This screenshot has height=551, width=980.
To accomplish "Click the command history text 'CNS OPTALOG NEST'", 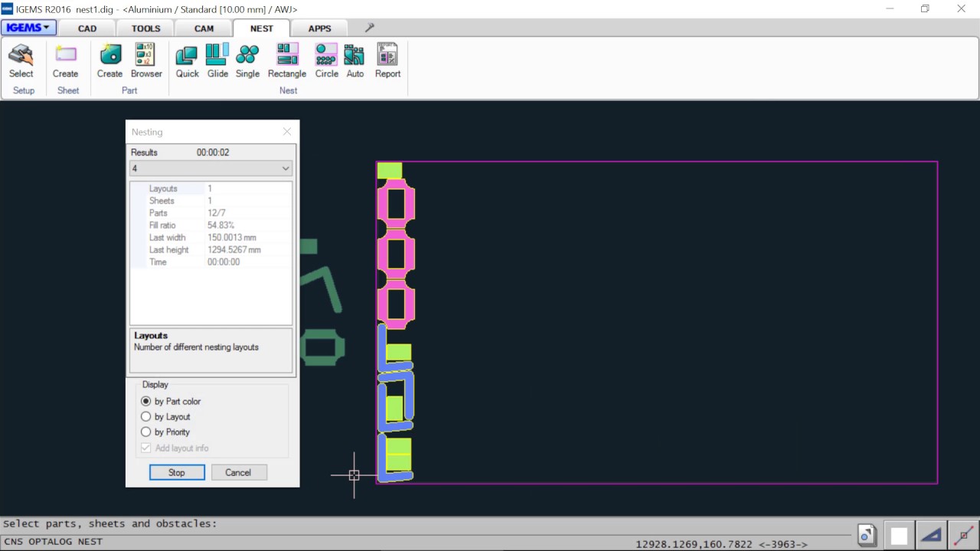I will tap(53, 541).
